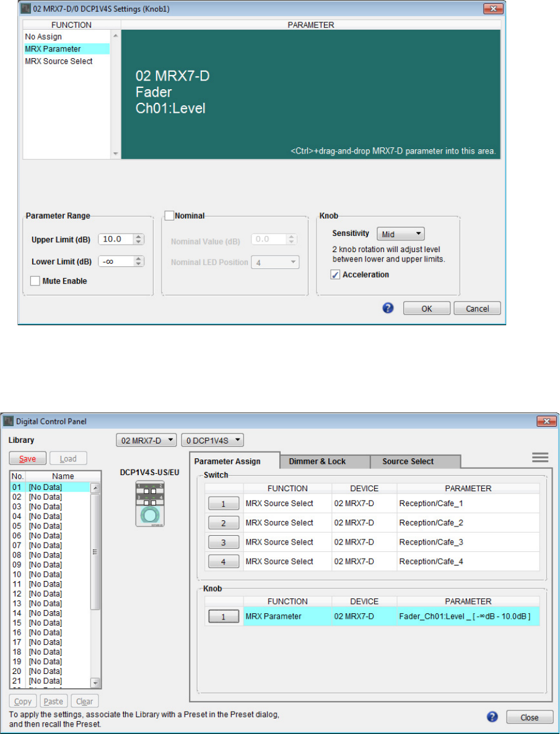This screenshot has width=560, height=734.
Task: Open settings for Switch 3
Action: (x=224, y=542)
